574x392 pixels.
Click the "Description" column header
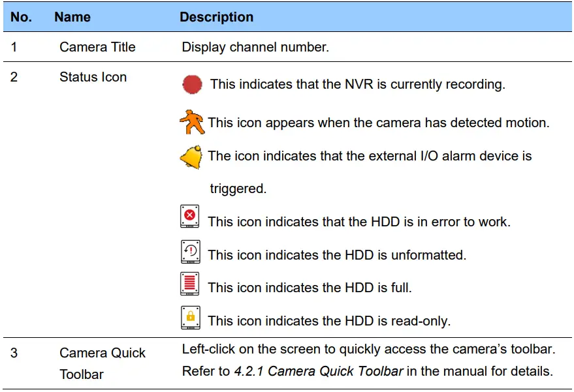217,17
